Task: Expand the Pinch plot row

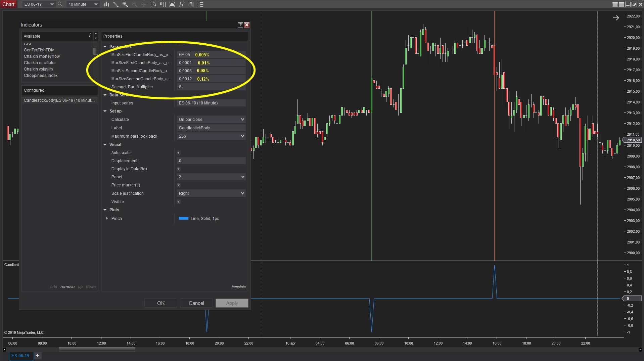Action: click(107, 219)
